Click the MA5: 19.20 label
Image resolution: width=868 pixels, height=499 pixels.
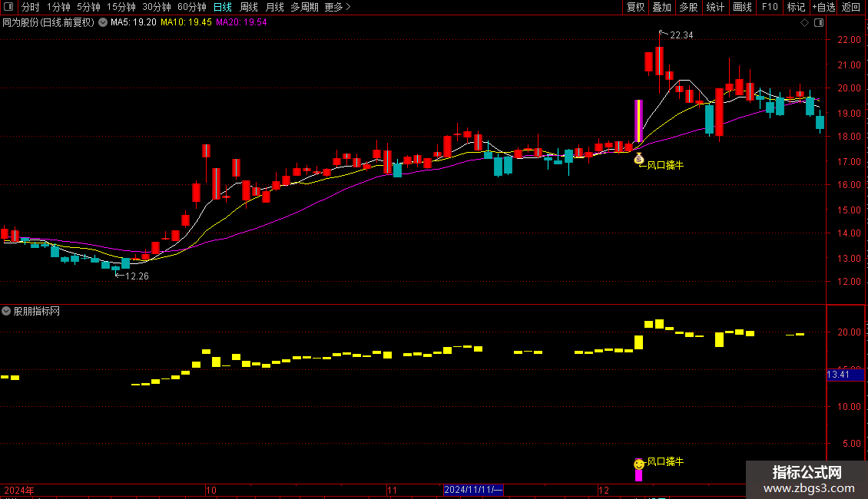[x=134, y=22]
